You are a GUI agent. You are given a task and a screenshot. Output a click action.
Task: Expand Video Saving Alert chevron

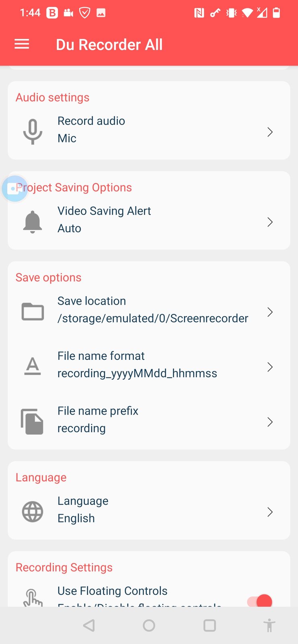coord(270,222)
